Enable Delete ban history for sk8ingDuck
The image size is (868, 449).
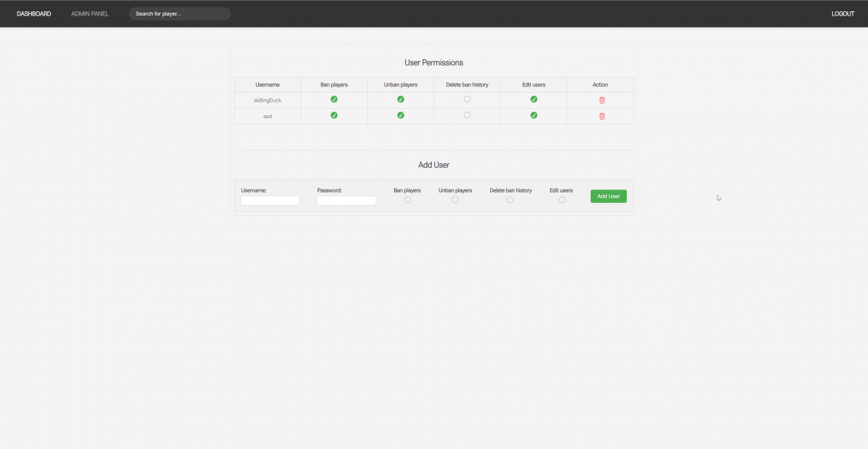click(467, 100)
